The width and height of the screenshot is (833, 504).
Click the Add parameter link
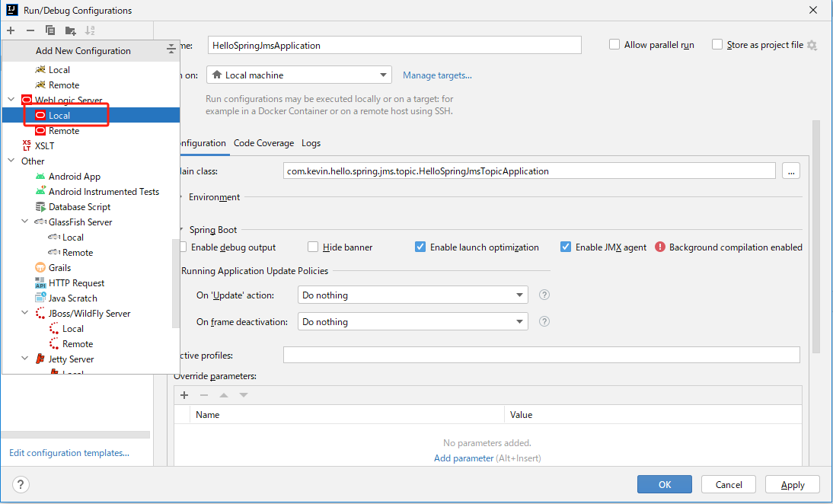click(464, 458)
